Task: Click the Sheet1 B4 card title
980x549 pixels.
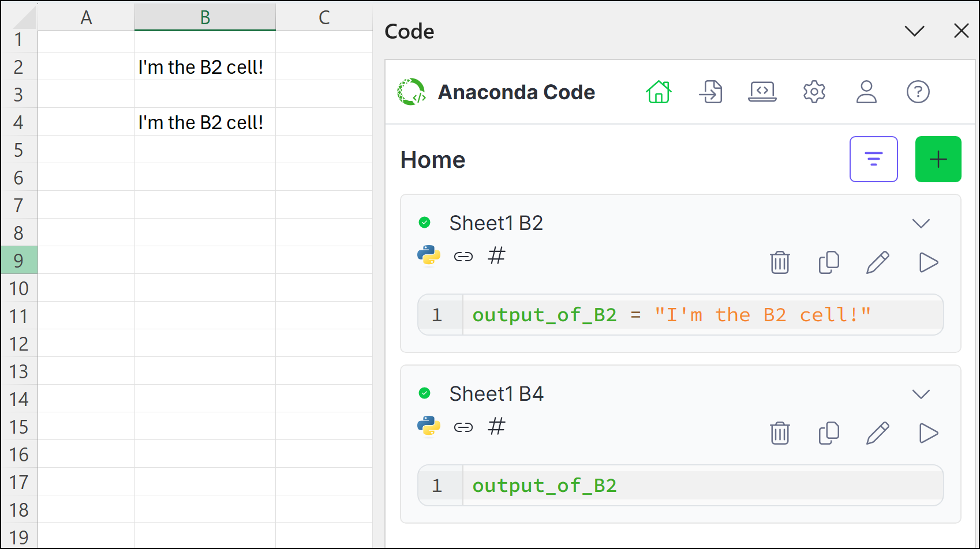Action: coord(496,394)
